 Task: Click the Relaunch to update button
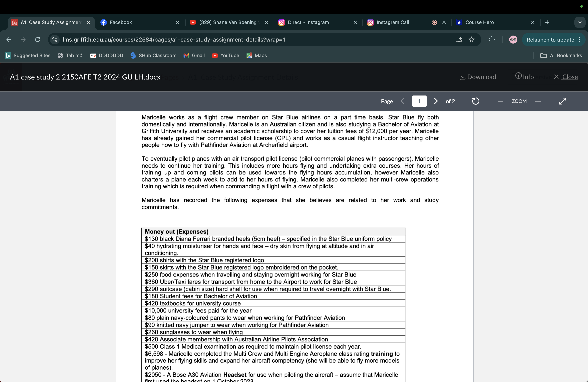tap(550, 40)
